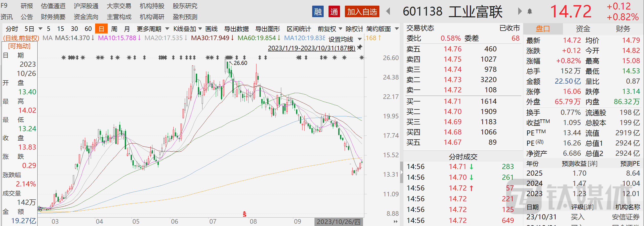
Task: Switch chart to 周 weekly period
Action: (114, 29)
